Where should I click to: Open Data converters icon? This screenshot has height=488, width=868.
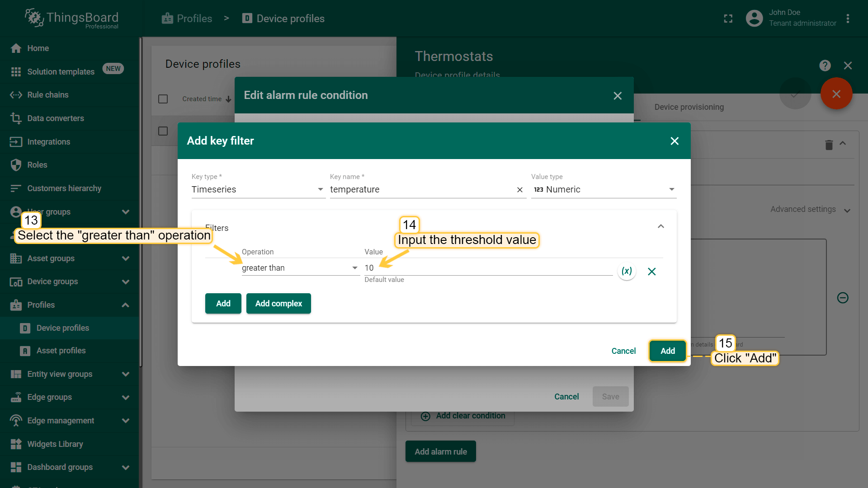tap(16, 118)
